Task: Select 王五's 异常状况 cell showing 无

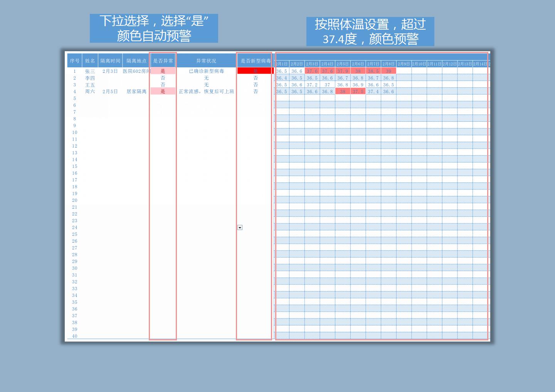Action: [x=206, y=85]
